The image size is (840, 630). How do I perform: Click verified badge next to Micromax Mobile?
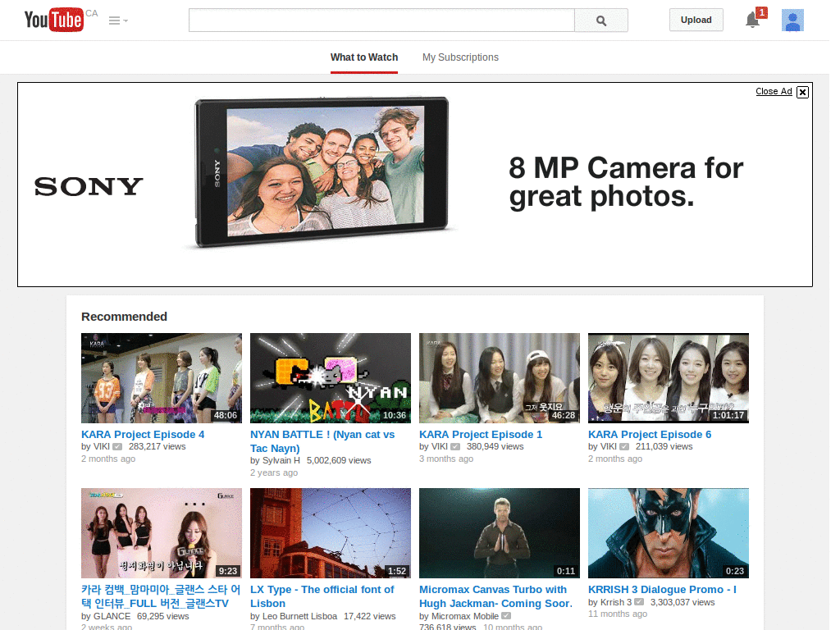point(506,617)
